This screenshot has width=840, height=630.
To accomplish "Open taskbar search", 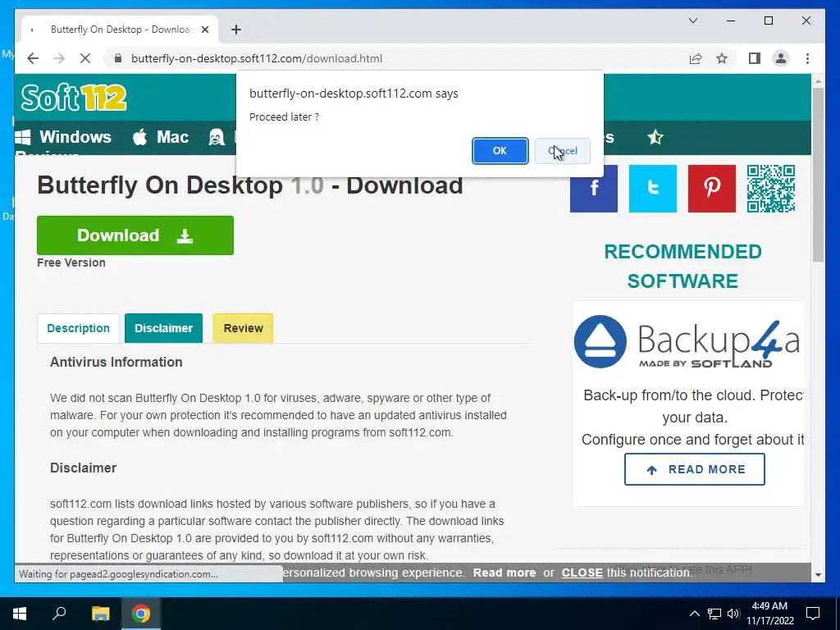I will tap(59, 614).
